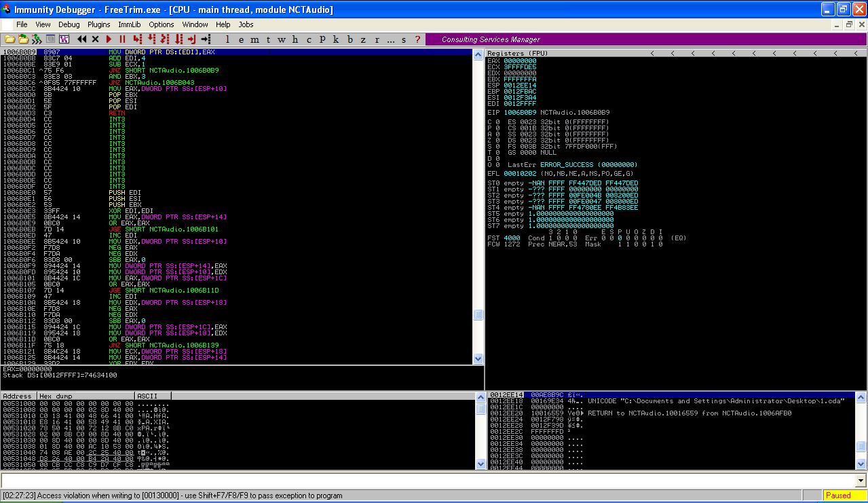Restart program with rewind icon
The image size is (868, 503).
click(81, 39)
